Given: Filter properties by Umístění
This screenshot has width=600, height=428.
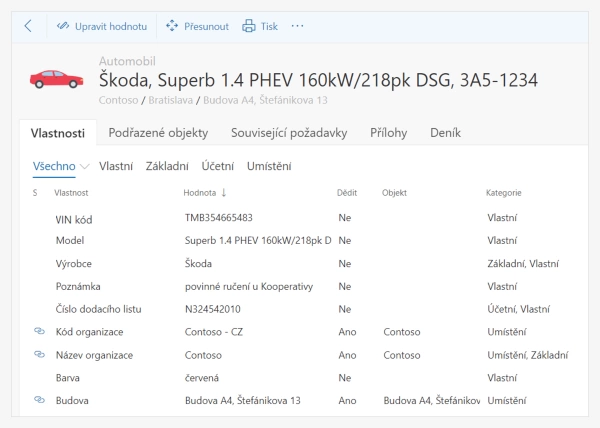Looking at the screenshot, I should click(269, 166).
